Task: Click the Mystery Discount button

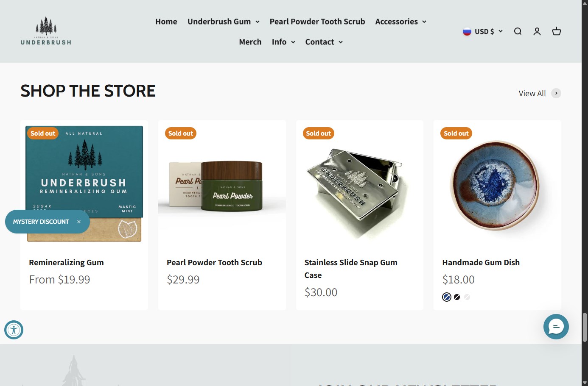Action: click(41, 222)
